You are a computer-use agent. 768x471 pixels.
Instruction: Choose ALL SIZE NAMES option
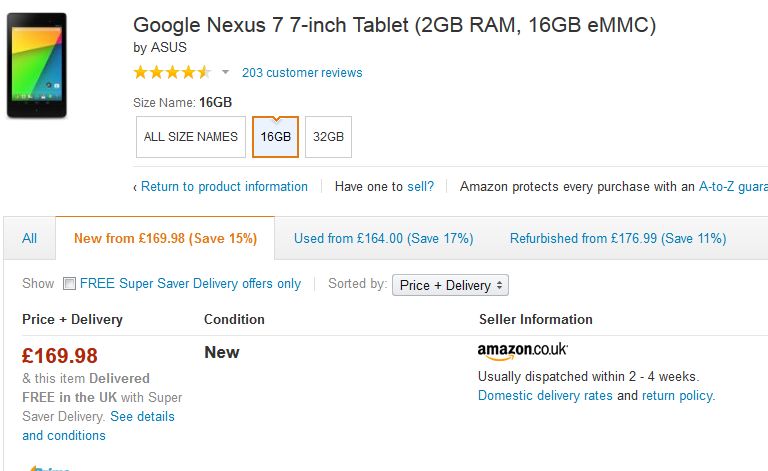[191, 137]
